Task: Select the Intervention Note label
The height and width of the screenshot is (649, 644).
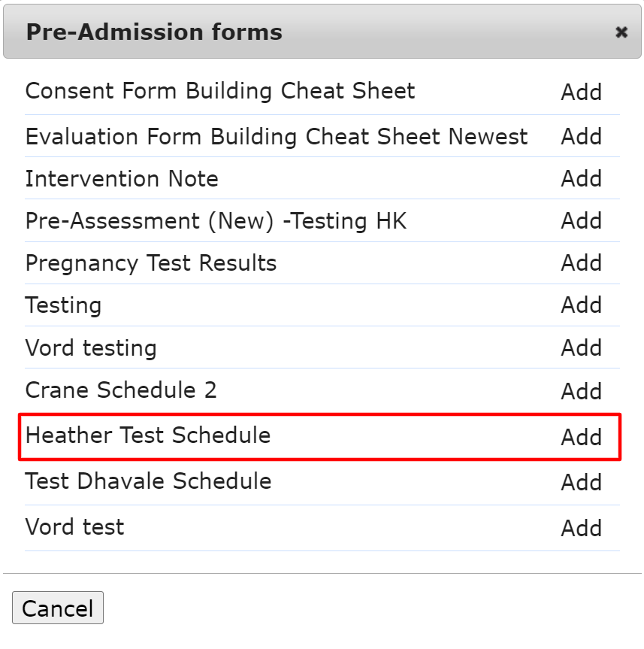Action: coord(122,179)
